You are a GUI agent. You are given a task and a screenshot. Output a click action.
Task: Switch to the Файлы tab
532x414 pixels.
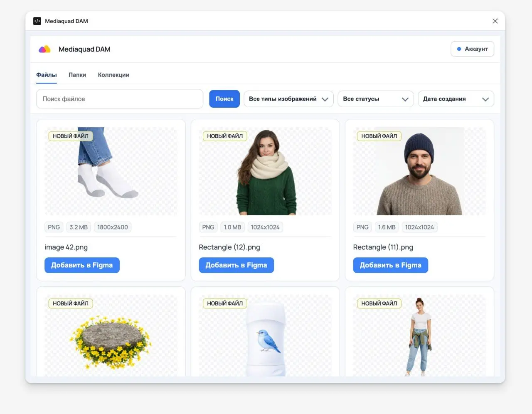(x=47, y=75)
